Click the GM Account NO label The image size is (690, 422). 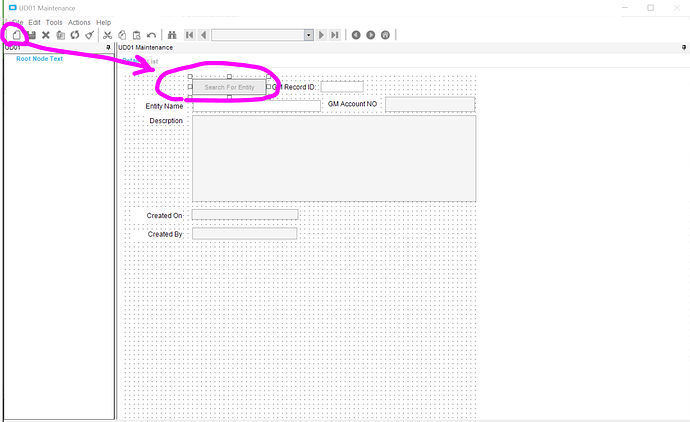(352, 104)
